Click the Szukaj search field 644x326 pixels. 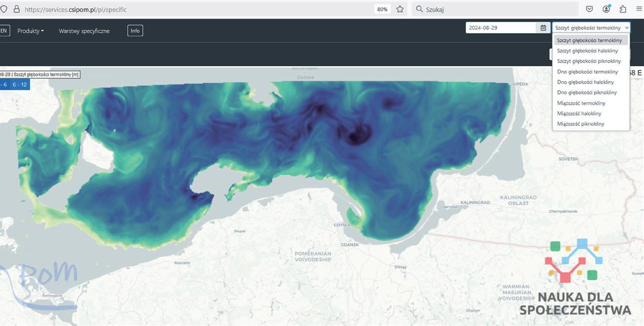coord(495,9)
